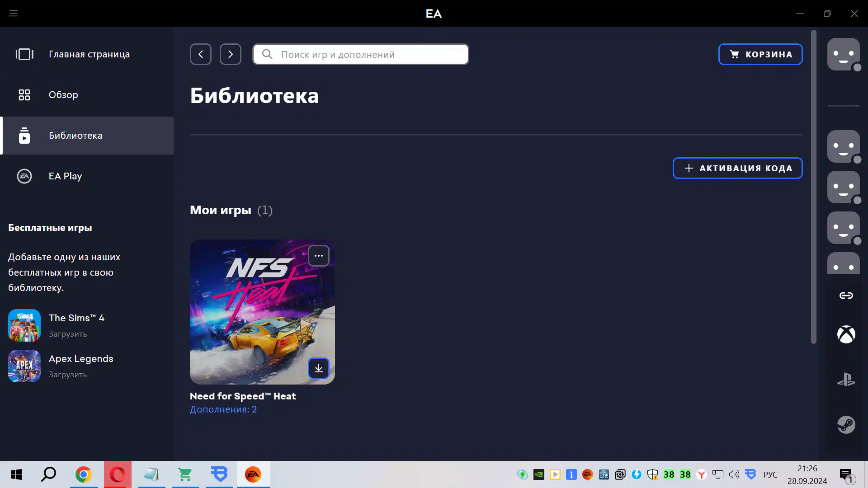868x488 pixels.
Task: Select Библиотека in the sidebar
Action: [87, 136]
